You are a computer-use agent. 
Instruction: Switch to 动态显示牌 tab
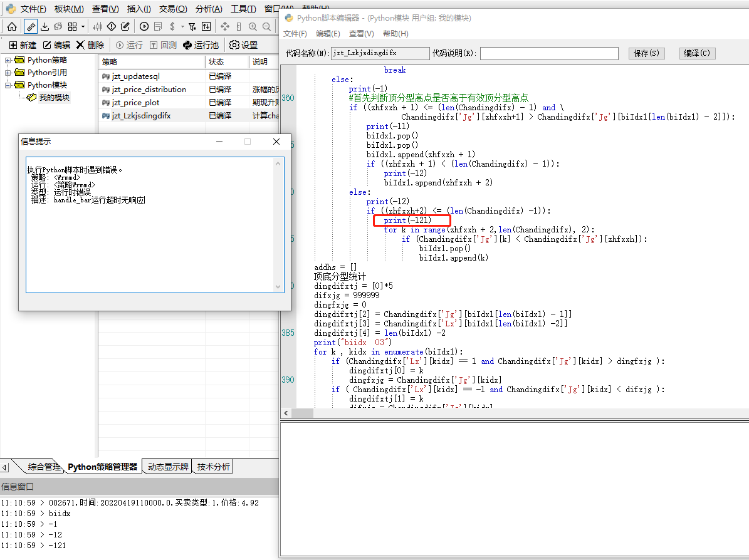168,467
